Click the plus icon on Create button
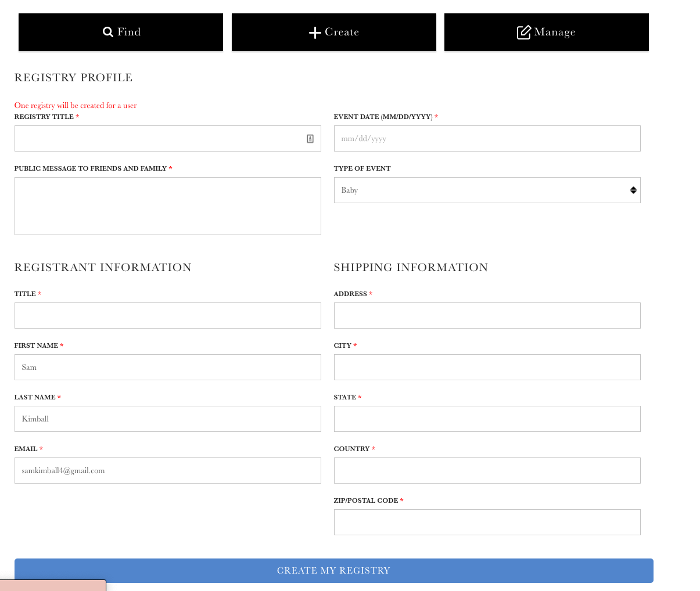700x591 pixels. click(315, 33)
